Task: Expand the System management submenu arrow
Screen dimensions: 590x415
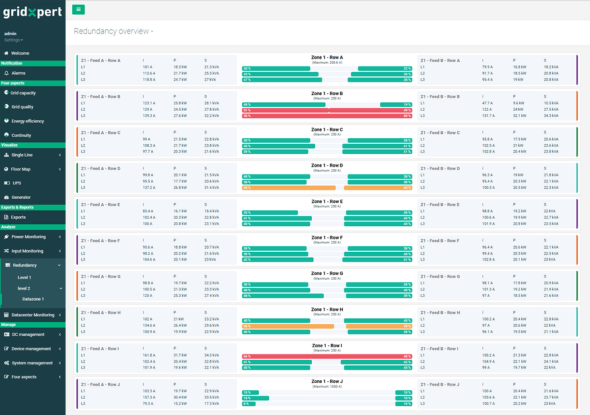Action: 60,363
